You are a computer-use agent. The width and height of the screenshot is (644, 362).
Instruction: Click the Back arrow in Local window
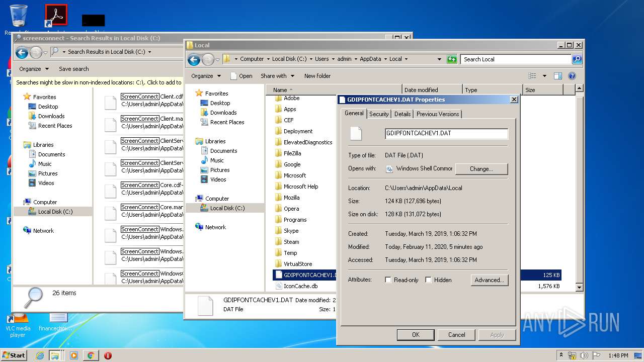point(194,59)
